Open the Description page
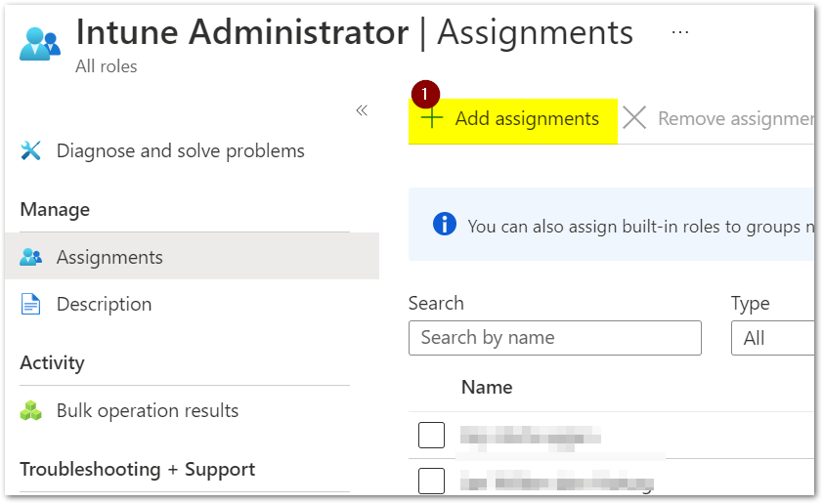823x504 pixels. pos(104,304)
